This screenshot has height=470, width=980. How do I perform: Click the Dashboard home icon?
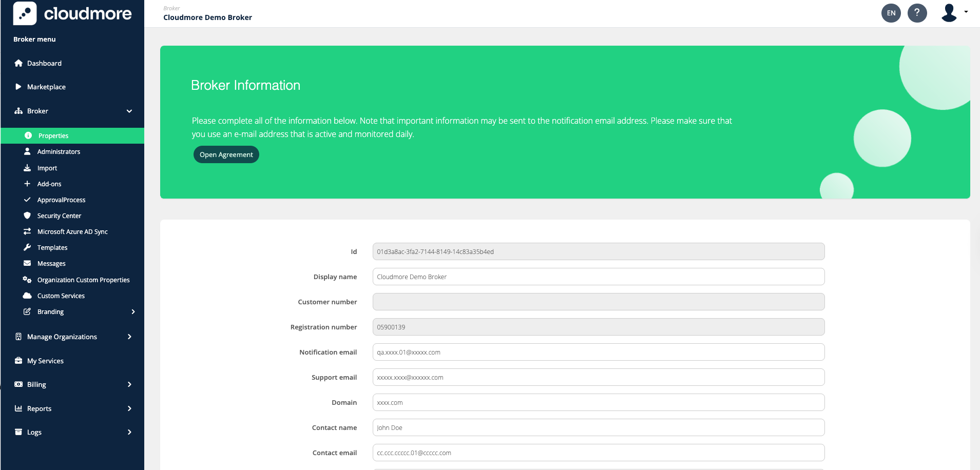pos(18,63)
